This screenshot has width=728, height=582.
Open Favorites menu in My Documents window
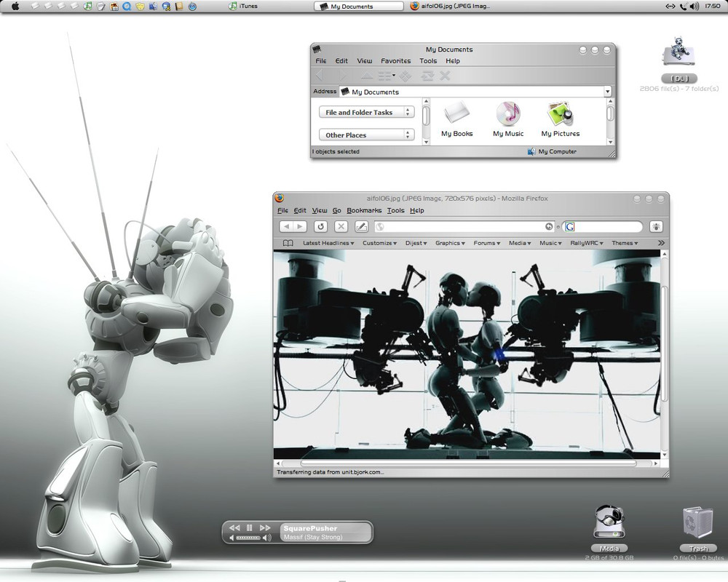point(395,61)
